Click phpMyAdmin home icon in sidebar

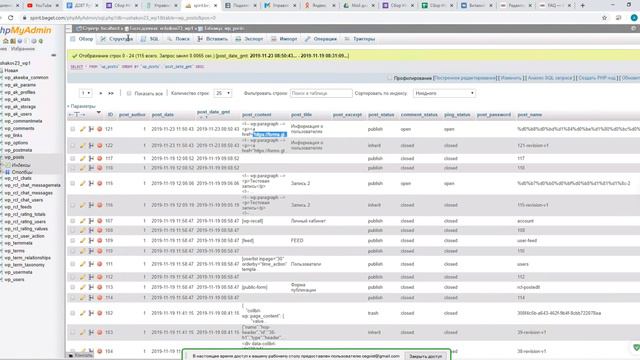click(6, 41)
